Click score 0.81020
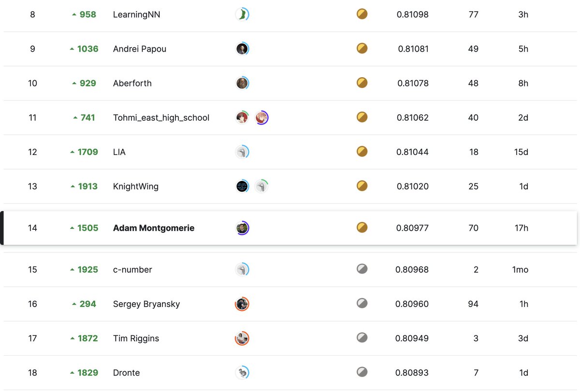580x392 pixels. [x=413, y=186]
